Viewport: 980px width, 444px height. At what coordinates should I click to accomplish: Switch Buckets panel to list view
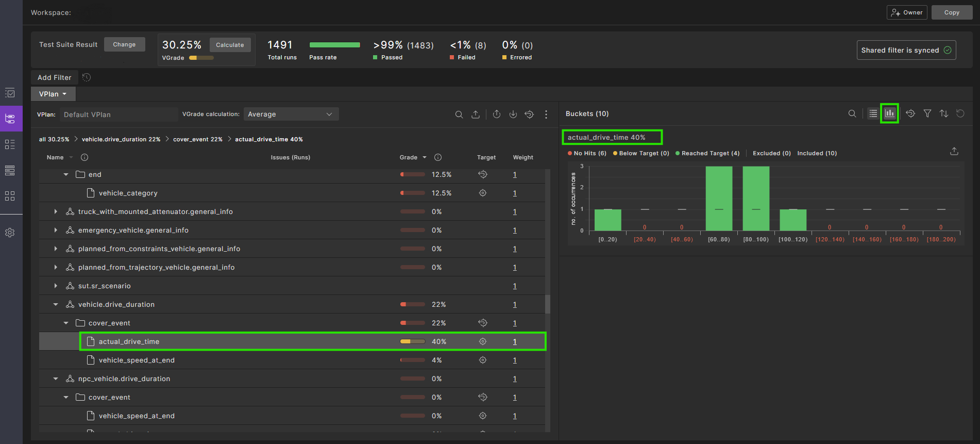(873, 113)
